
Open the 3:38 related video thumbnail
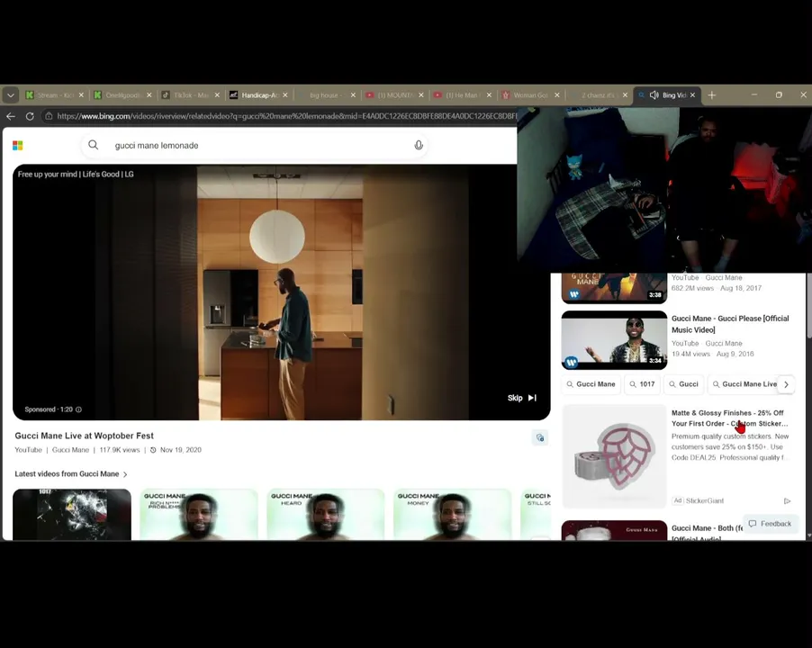tap(614, 288)
